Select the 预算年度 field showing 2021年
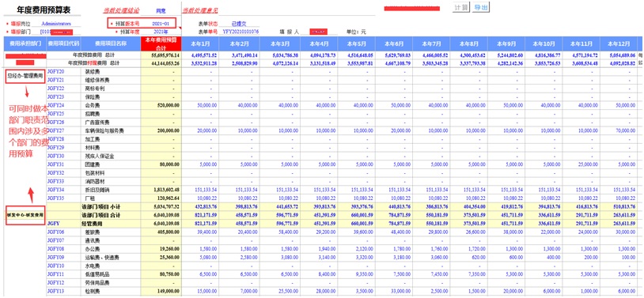Viewport: 644px width, 298px height. [x=161, y=31]
